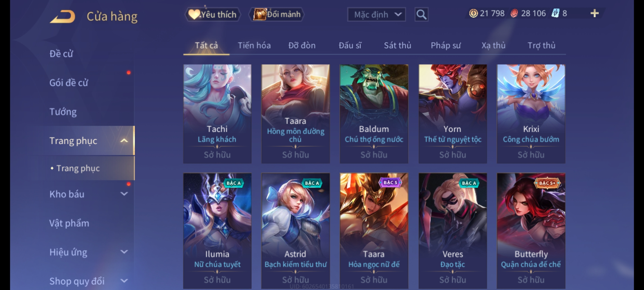Click the blue voucher ticket icon
644x290 pixels.
555,13
